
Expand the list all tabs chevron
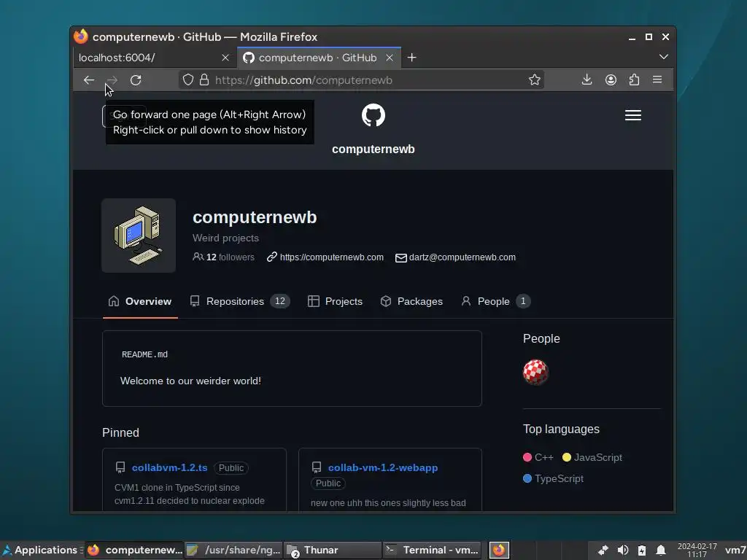pyautogui.click(x=664, y=57)
